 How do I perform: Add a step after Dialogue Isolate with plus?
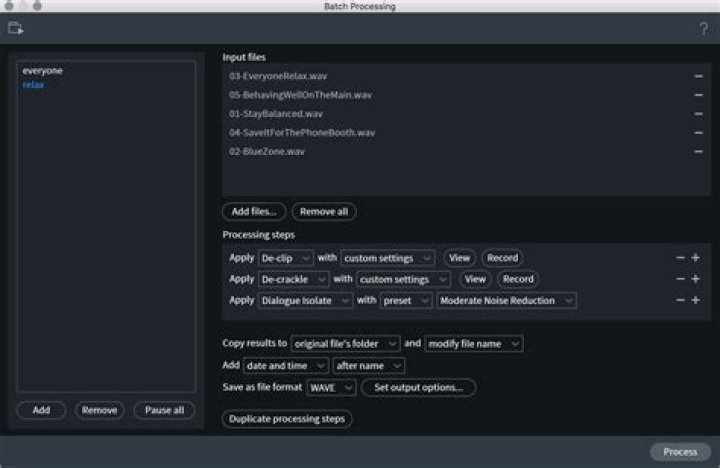(x=695, y=300)
